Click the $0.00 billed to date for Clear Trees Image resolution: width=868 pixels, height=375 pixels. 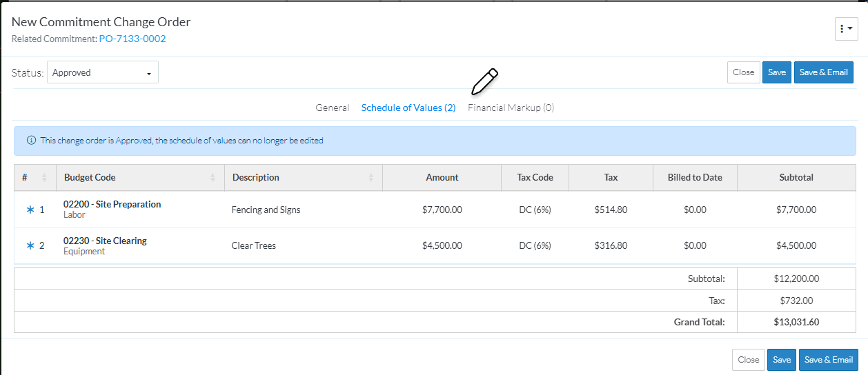(x=695, y=245)
